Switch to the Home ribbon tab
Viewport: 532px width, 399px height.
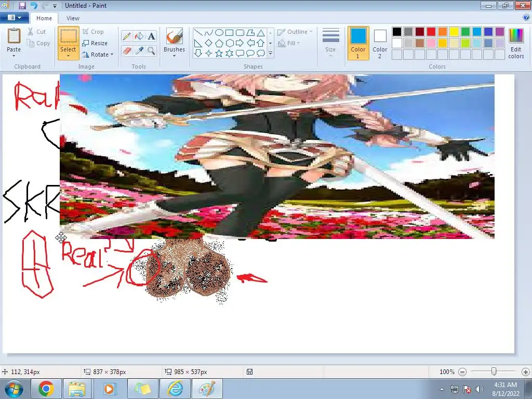pyautogui.click(x=44, y=18)
